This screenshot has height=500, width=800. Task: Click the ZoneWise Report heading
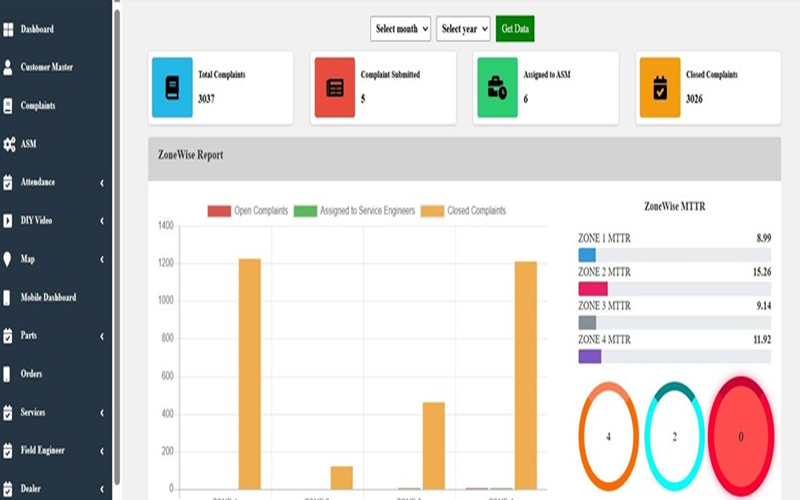click(190, 155)
